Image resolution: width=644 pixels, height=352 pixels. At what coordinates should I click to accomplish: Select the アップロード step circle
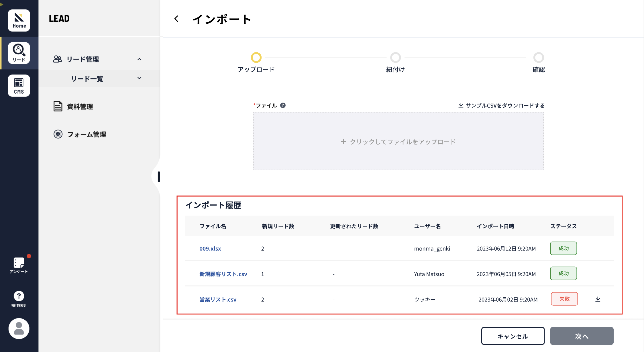(256, 58)
